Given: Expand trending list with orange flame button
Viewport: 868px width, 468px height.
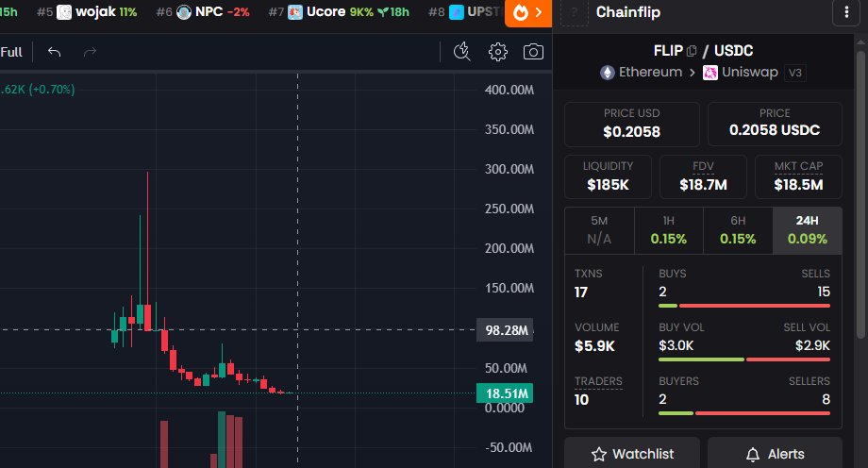Looking at the screenshot, I should [528, 13].
